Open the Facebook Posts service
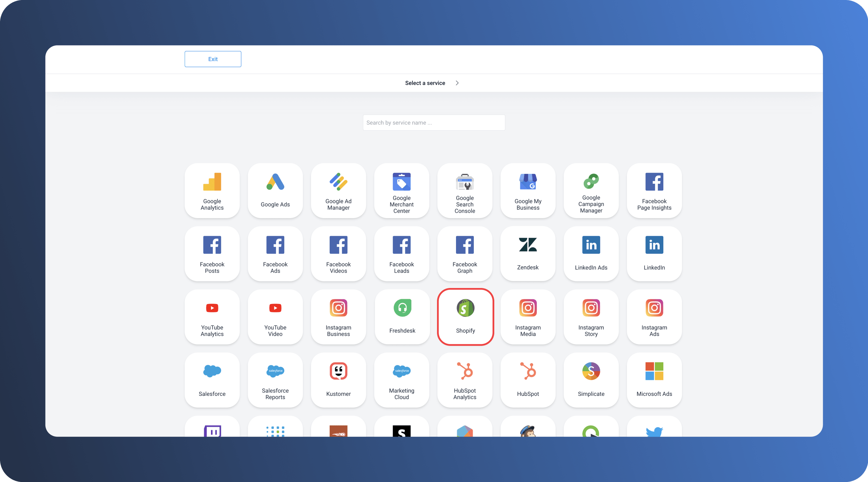 pyautogui.click(x=212, y=254)
